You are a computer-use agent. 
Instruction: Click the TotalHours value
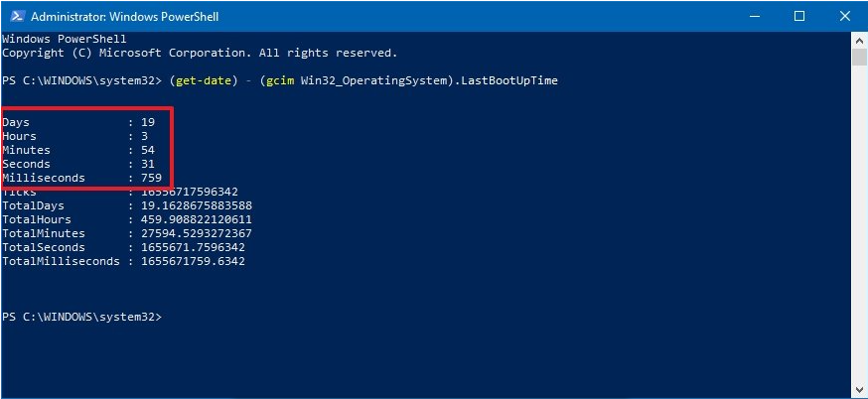(x=189, y=219)
